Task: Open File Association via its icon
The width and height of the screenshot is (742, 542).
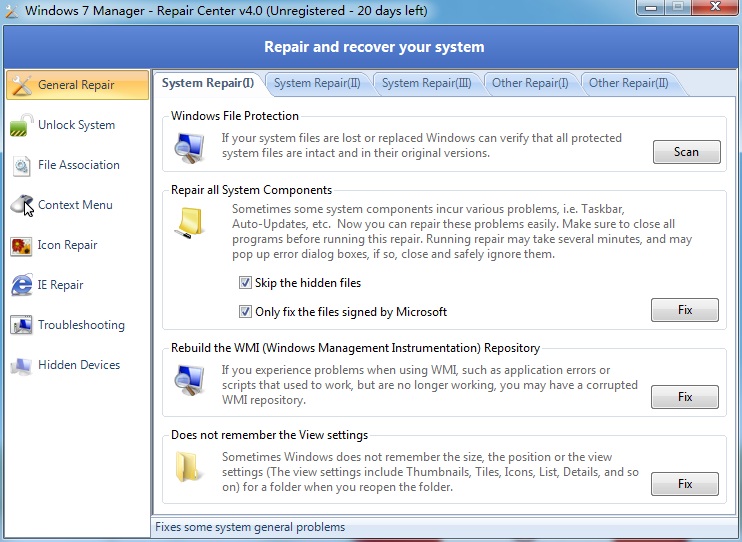Action: point(21,165)
